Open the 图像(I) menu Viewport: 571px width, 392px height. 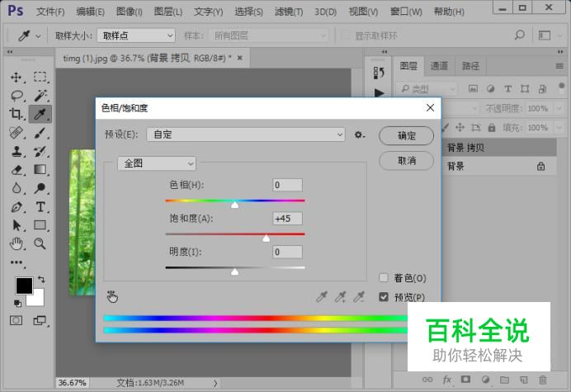click(x=130, y=12)
